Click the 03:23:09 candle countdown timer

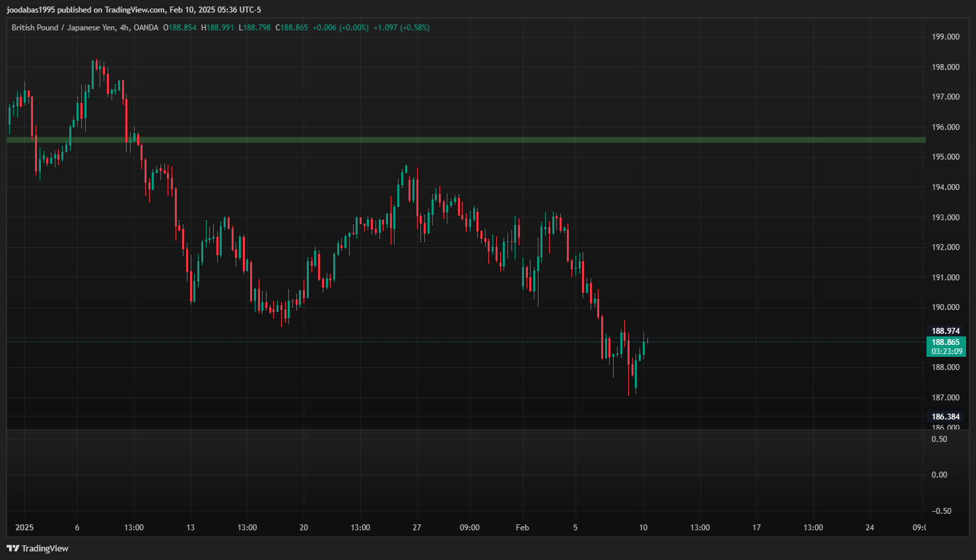(x=945, y=352)
